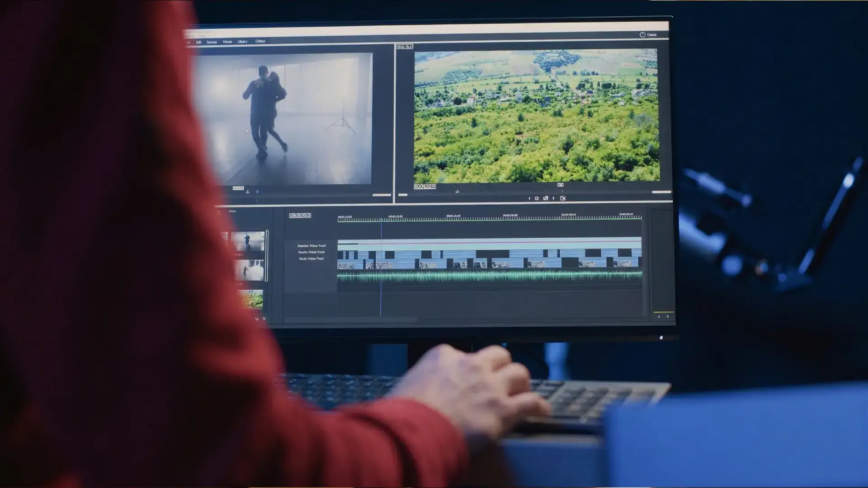Click the timeline timecode field

(300, 216)
